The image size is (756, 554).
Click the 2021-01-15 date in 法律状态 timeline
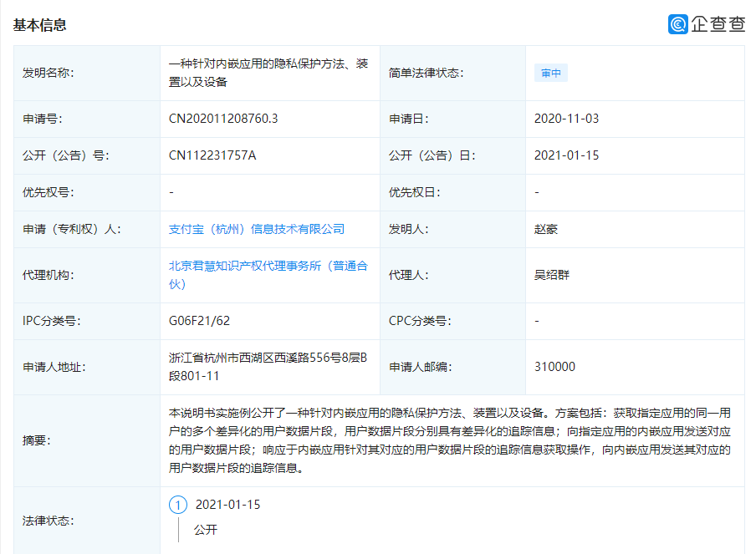click(x=227, y=506)
